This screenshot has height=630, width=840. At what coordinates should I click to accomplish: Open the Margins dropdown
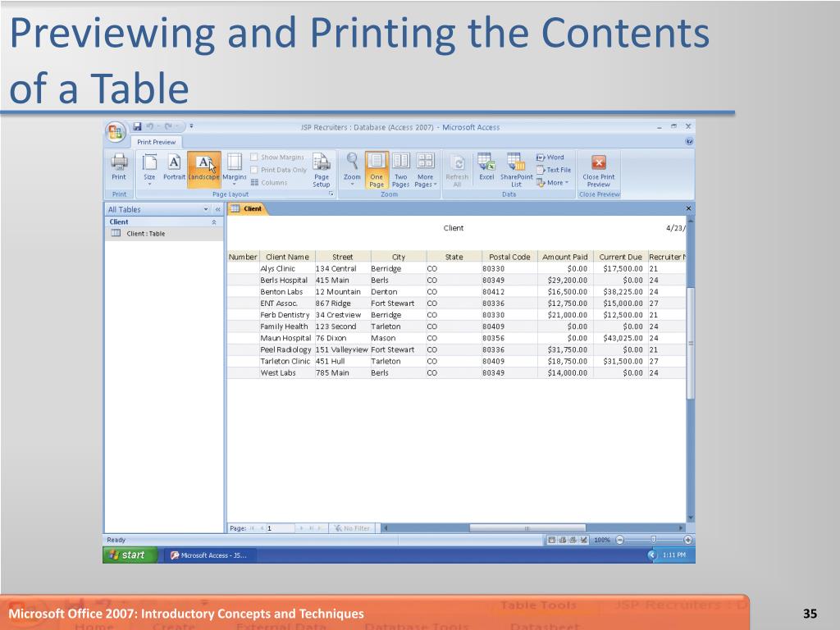(235, 169)
